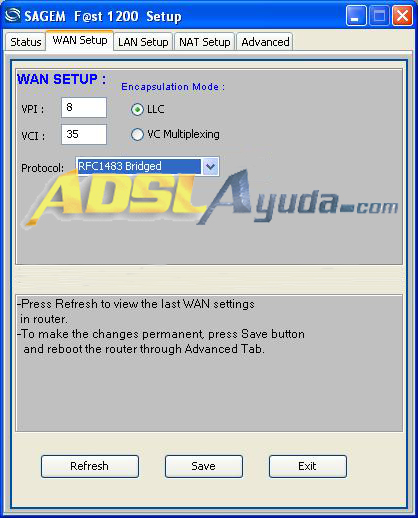Click the help text about Refresh and Save
Image resolution: width=418 pixels, height=518 pixels.
(x=161, y=327)
